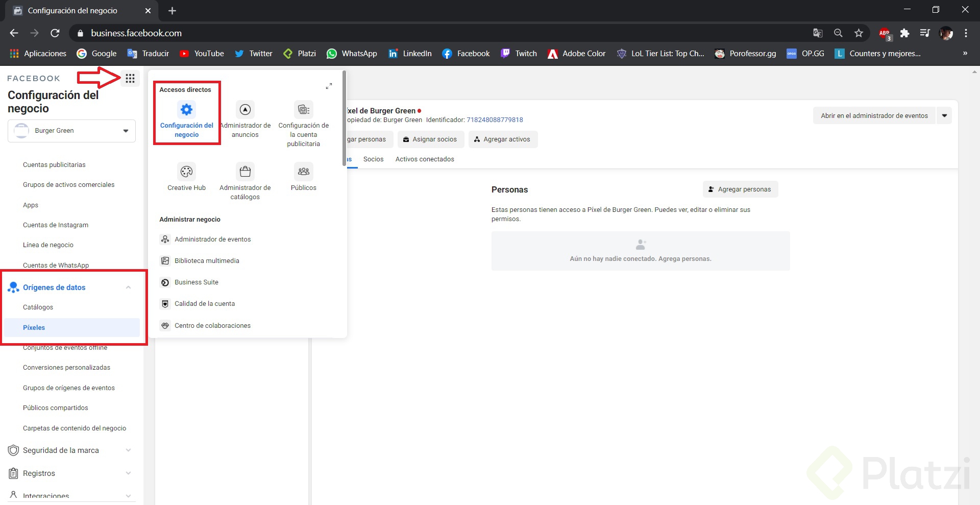Expand the Integraciones section chevron
The image size is (980, 505).
[x=128, y=495]
